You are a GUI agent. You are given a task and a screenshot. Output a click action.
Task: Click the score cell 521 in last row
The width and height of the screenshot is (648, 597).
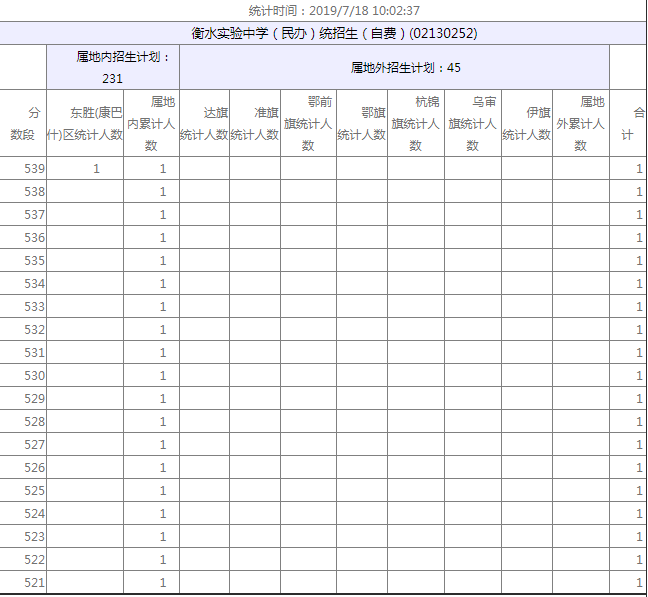point(24,583)
